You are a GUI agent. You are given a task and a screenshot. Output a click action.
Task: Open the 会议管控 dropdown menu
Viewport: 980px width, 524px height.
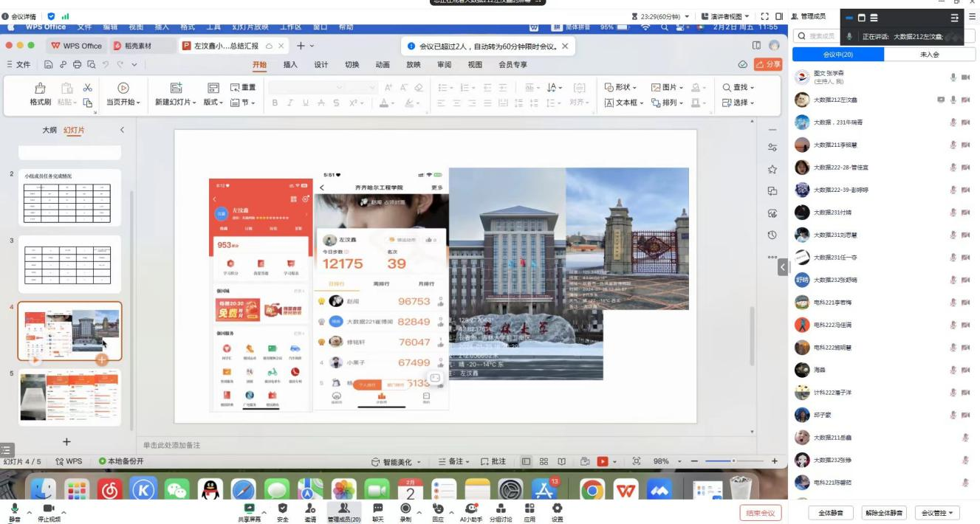(x=938, y=513)
